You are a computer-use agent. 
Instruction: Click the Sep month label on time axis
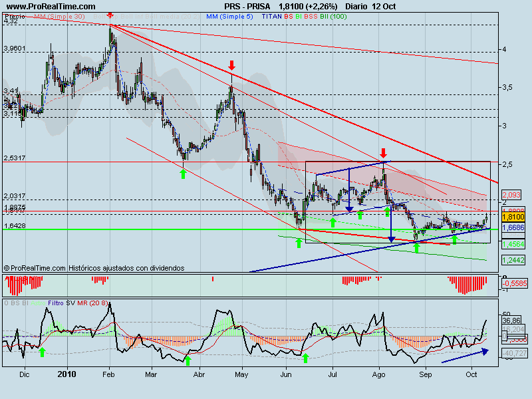426,374
